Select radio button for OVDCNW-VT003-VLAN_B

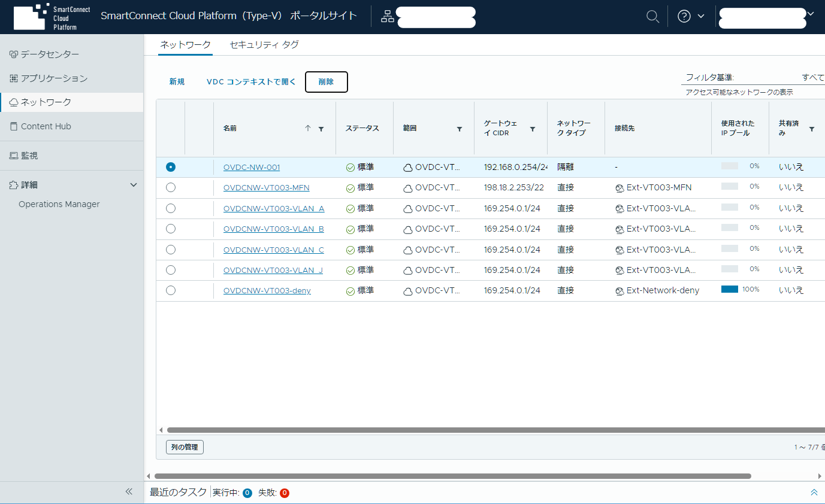pos(171,229)
